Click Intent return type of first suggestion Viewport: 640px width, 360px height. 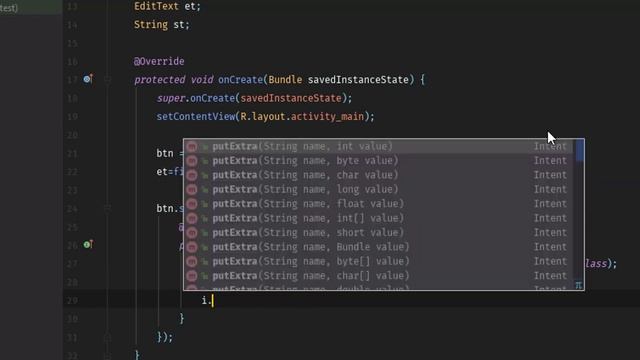pos(550,147)
